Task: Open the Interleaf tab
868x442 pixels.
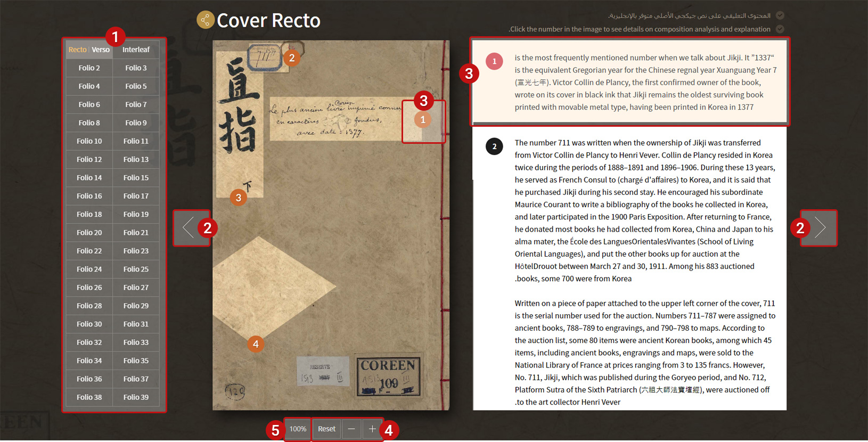Action: [x=136, y=50]
